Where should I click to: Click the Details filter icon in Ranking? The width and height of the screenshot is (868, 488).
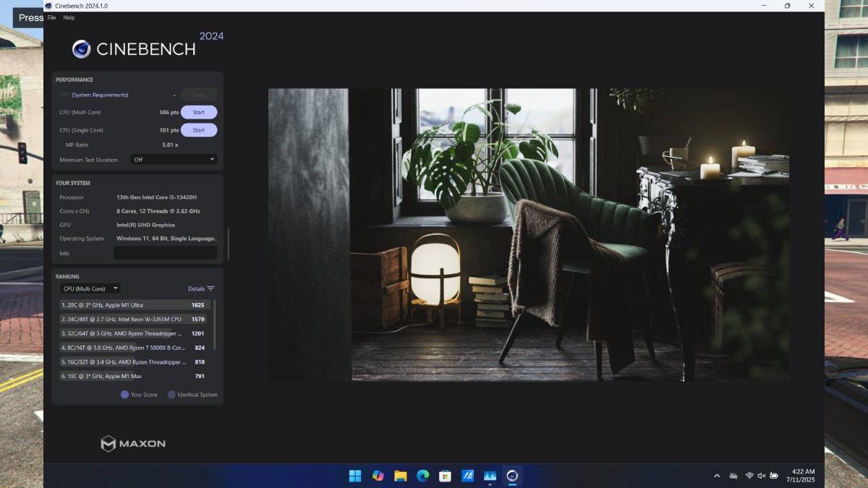point(210,288)
